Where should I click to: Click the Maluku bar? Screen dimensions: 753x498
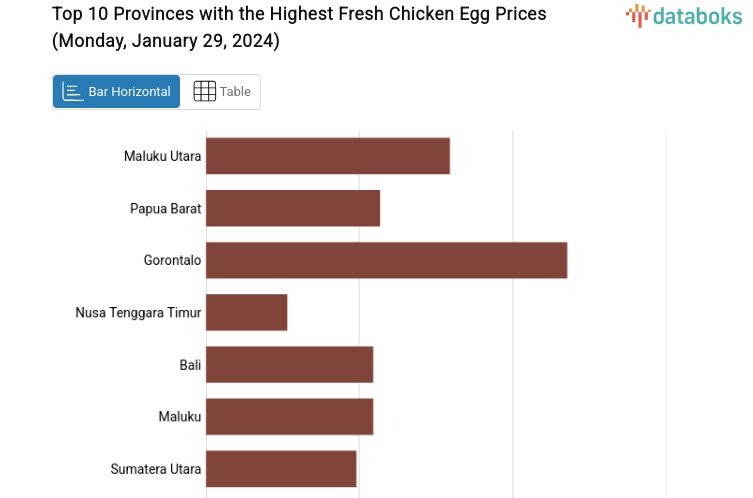289,416
